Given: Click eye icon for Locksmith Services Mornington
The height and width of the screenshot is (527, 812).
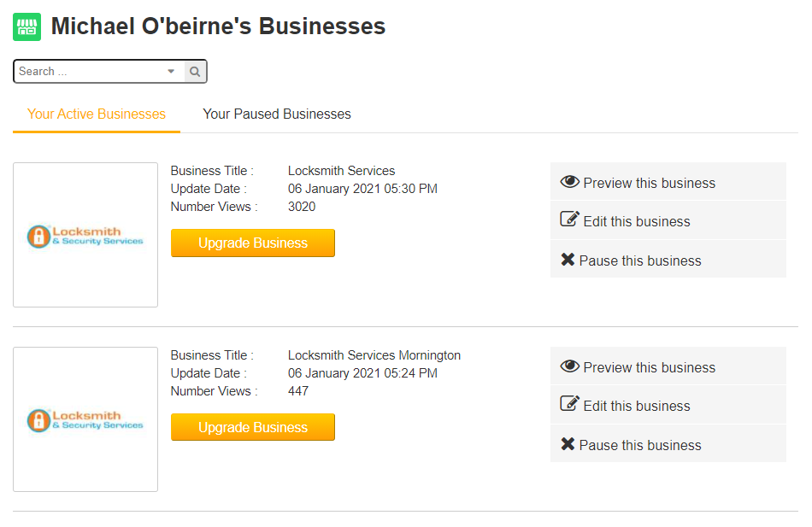Looking at the screenshot, I should click(569, 366).
